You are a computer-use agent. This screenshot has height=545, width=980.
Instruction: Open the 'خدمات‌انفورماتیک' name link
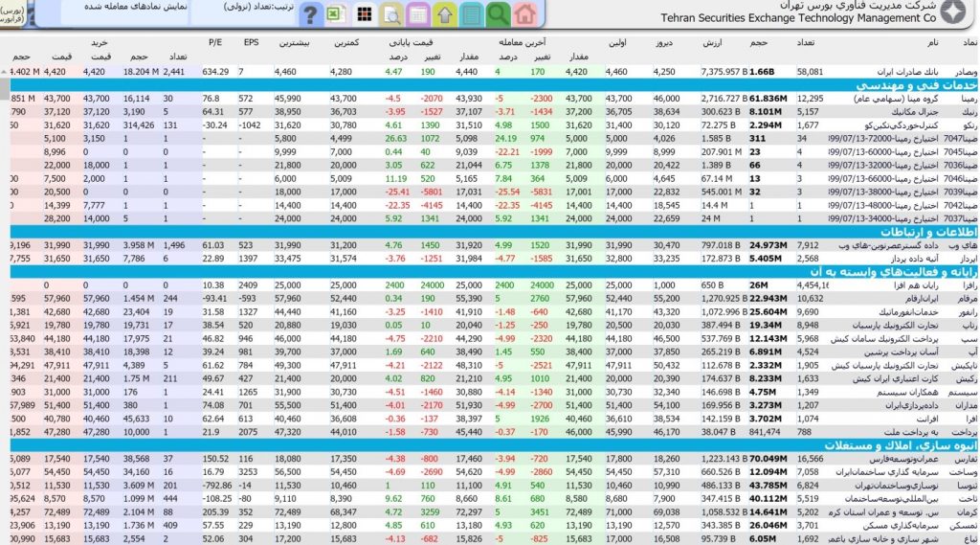(907, 311)
